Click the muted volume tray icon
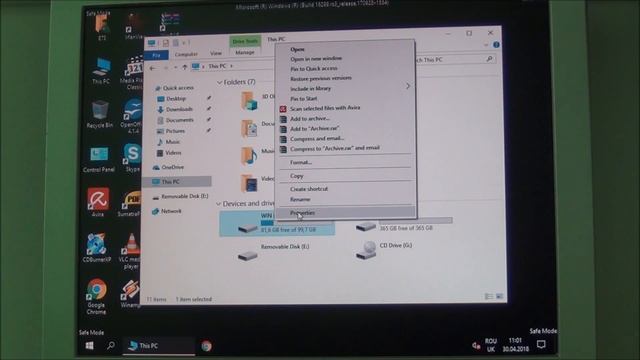Screen dimensions: 640x360 (476, 346)
